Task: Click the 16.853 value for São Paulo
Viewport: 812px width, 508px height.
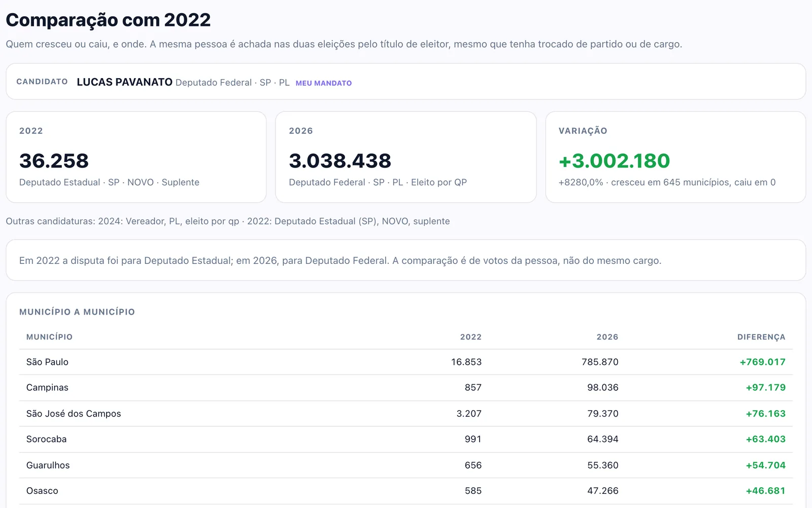Action: pos(466,362)
